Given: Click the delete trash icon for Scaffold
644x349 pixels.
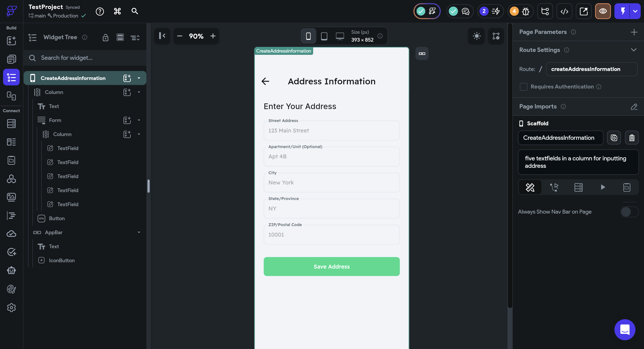Looking at the screenshot, I should point(632,138).
